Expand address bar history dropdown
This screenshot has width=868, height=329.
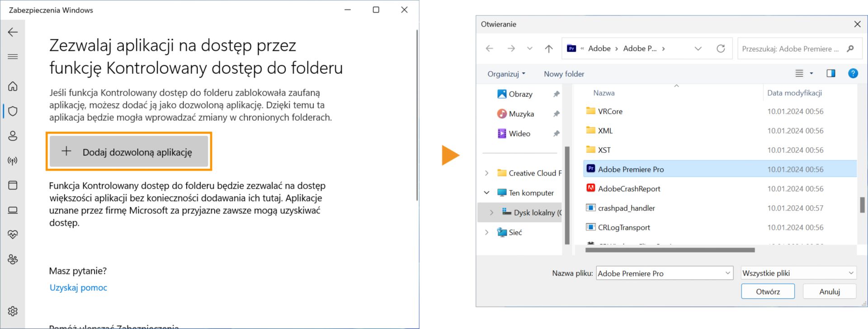coord(698,48)
